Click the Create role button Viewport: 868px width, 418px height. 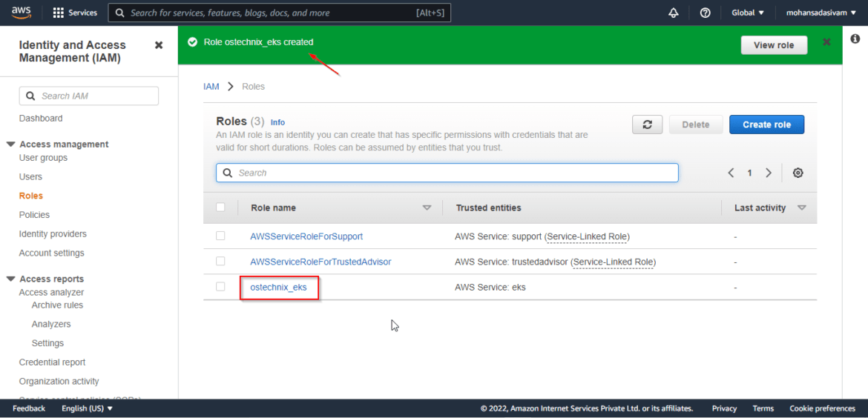(x=766, y=125)
